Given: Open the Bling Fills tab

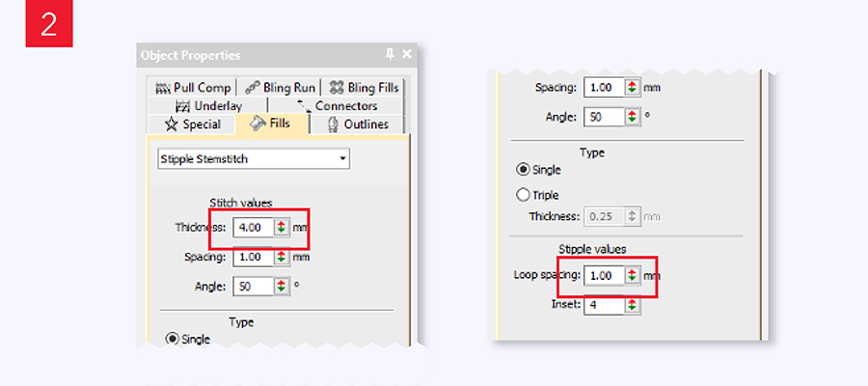Looking at the screenshot, I should point(362,87).
